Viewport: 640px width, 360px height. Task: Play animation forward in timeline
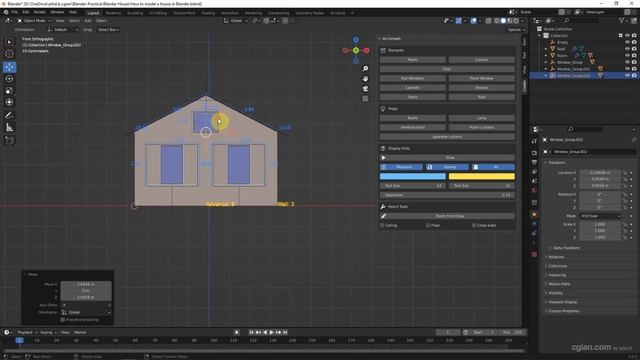point(271,332)
